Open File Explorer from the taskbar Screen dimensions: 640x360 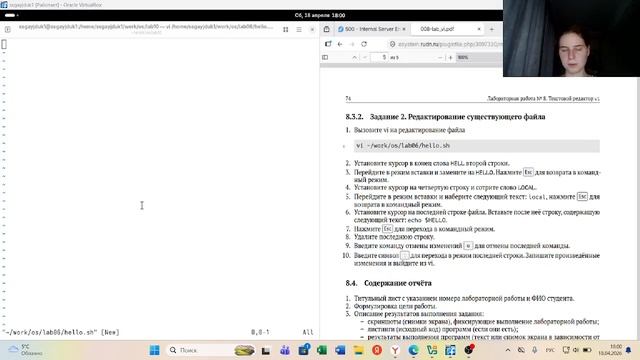pos(359,350)
